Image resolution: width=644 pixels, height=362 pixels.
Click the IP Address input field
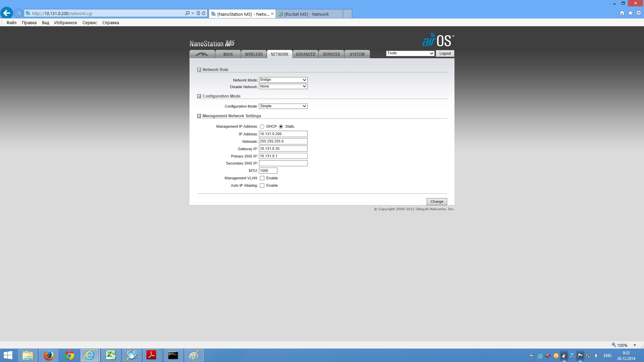[x=283, y=134]
